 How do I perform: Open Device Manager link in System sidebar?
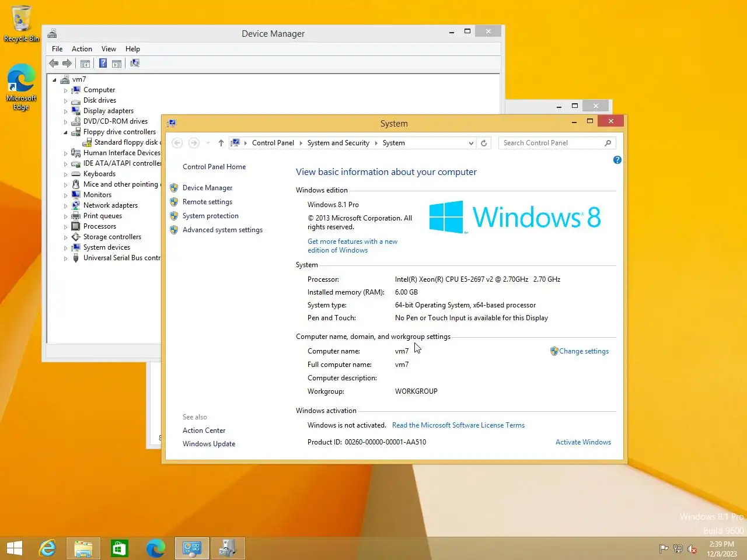[207, 188]
